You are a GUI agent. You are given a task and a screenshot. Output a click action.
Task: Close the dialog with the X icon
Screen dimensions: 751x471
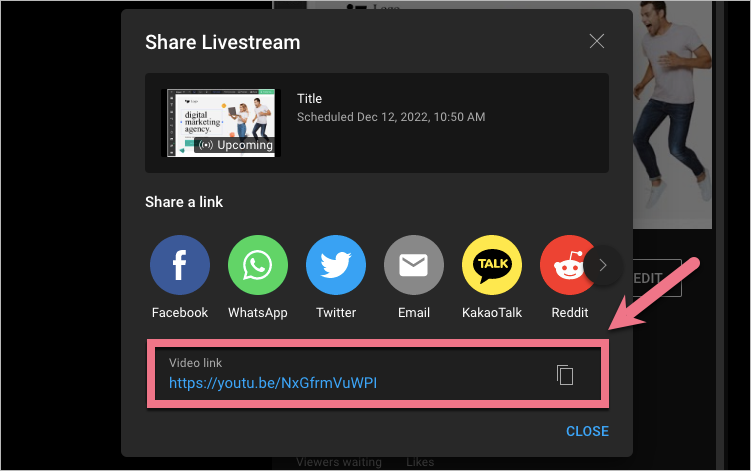(597, 41)
